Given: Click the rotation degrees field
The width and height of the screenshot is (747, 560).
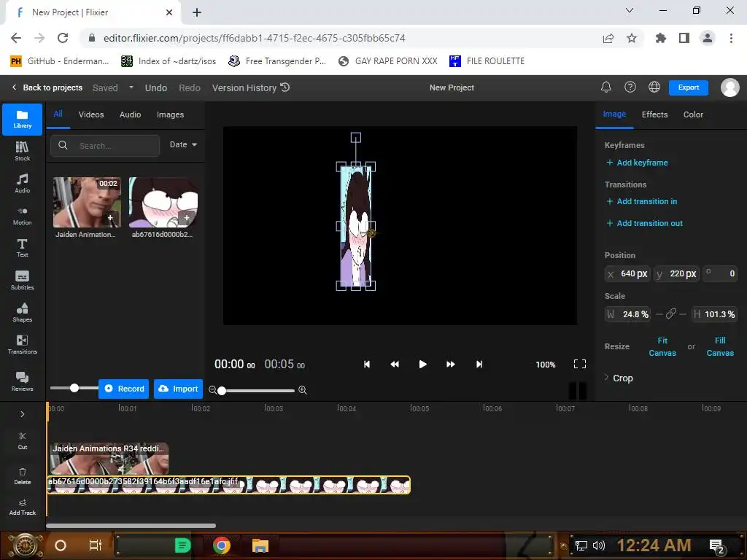Looking at the screenshot, I should [x=720, y=274].
